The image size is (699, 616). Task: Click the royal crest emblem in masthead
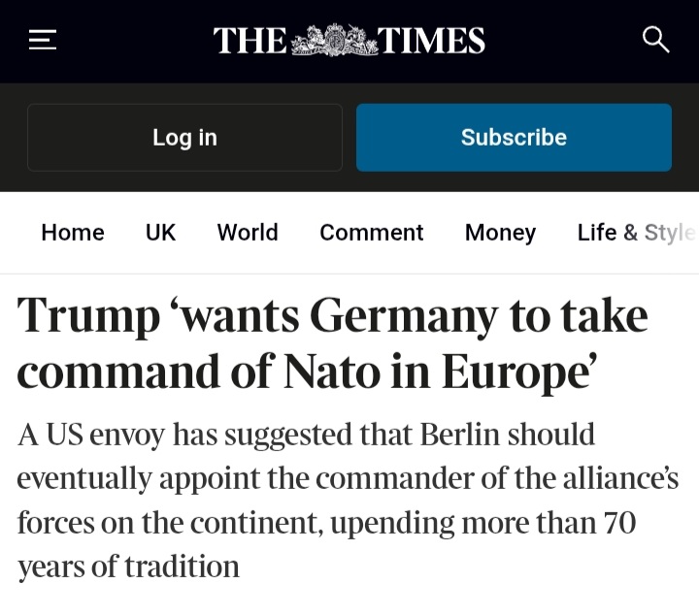(x=333, y=40)
